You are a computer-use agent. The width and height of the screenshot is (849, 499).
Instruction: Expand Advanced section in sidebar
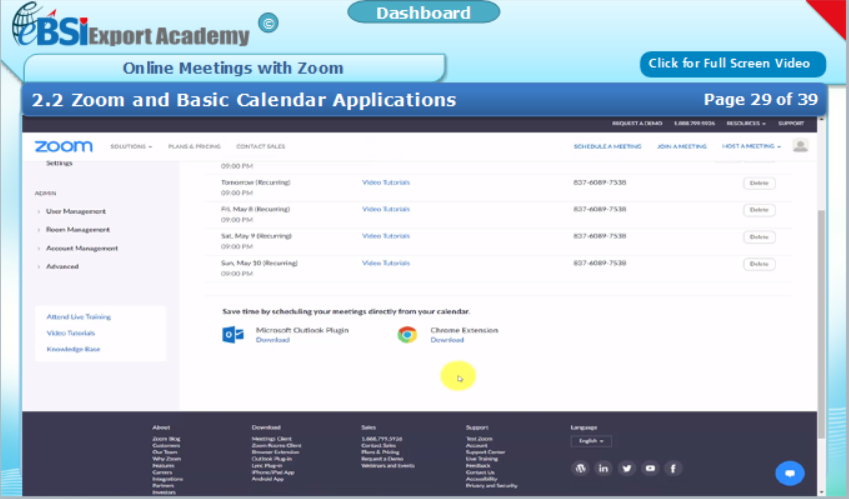point(62,266)
